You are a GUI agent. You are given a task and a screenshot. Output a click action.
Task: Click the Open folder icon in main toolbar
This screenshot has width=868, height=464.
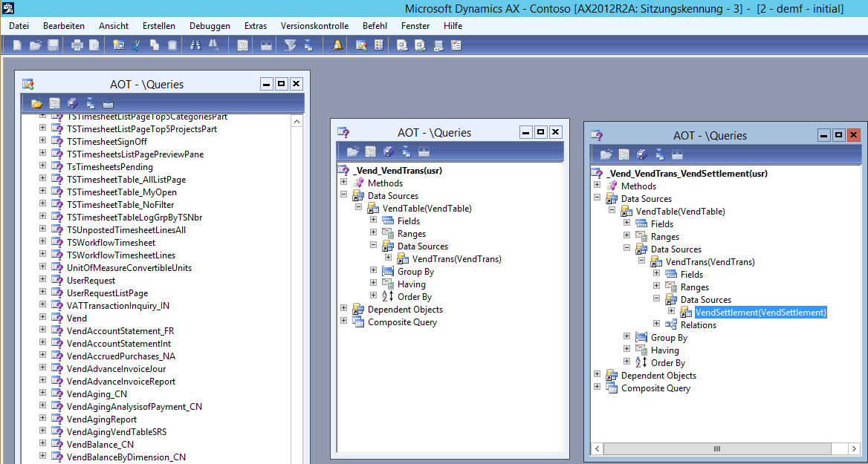pos(35,45)
